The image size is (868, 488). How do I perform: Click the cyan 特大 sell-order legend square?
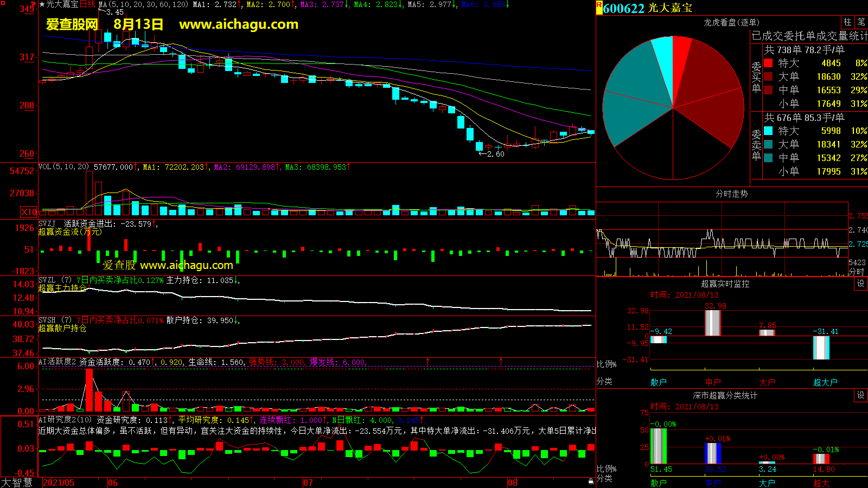pos(768,131)
